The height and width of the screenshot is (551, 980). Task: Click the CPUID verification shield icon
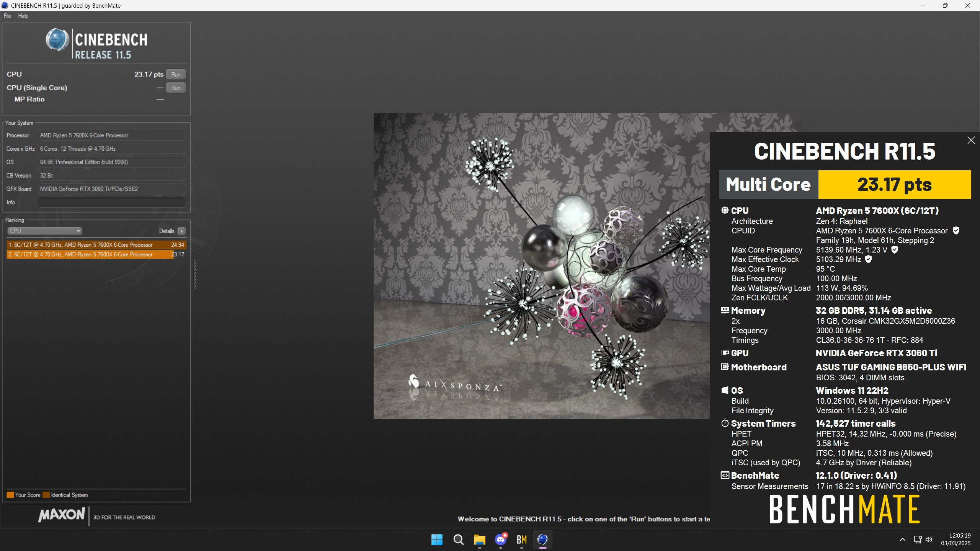click(x=956, y=230)
